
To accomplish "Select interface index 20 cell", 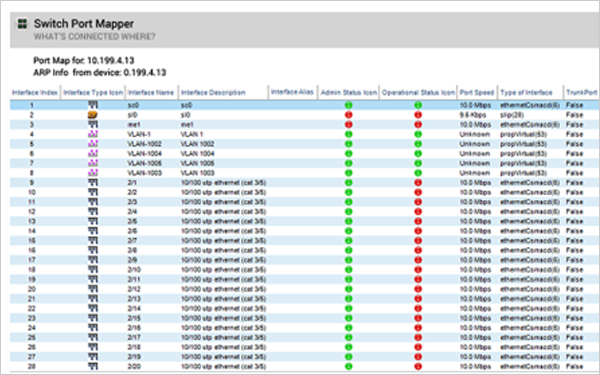I will point(32,289).
